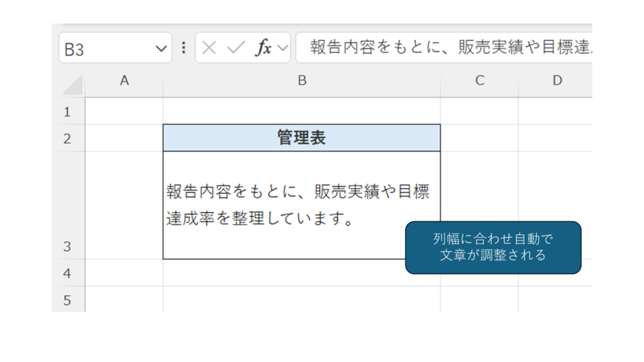Image resolution: width=644 pixels, height=362 pixels.
Task: Click the 管理表 header cell
Action: (301, 138)
